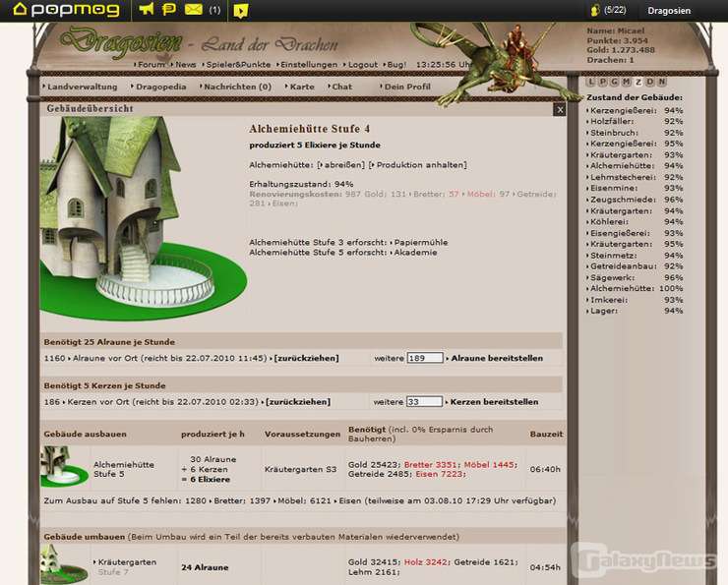This screenshot has width=728, height=585.
Task: Open the envelope mail icon
Action: pyautogui.click(x=194, y=9)
